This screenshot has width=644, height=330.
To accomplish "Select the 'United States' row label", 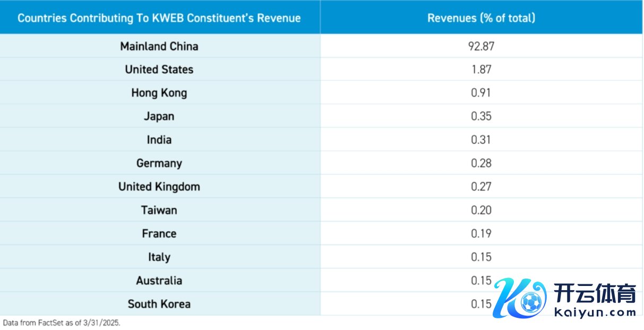I will [x=159, y=70].
